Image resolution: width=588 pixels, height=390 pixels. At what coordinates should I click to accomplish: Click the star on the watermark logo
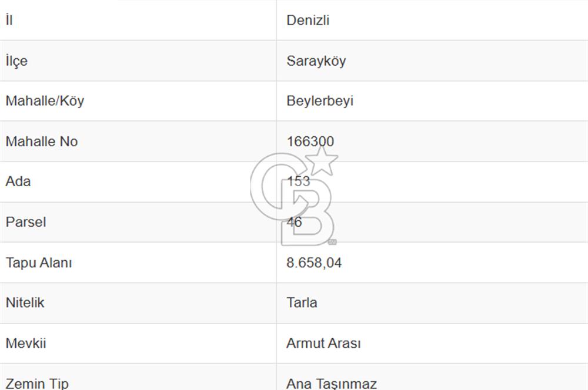[322, 161]
